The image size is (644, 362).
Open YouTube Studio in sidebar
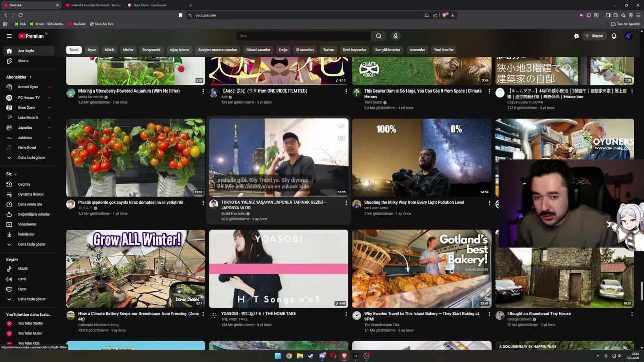coord(28,323)
